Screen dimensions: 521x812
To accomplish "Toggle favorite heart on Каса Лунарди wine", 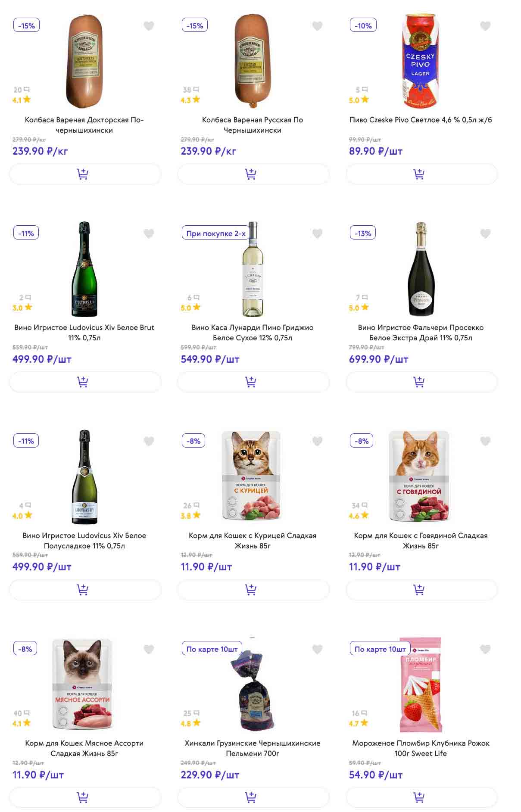I will [317, 233].
